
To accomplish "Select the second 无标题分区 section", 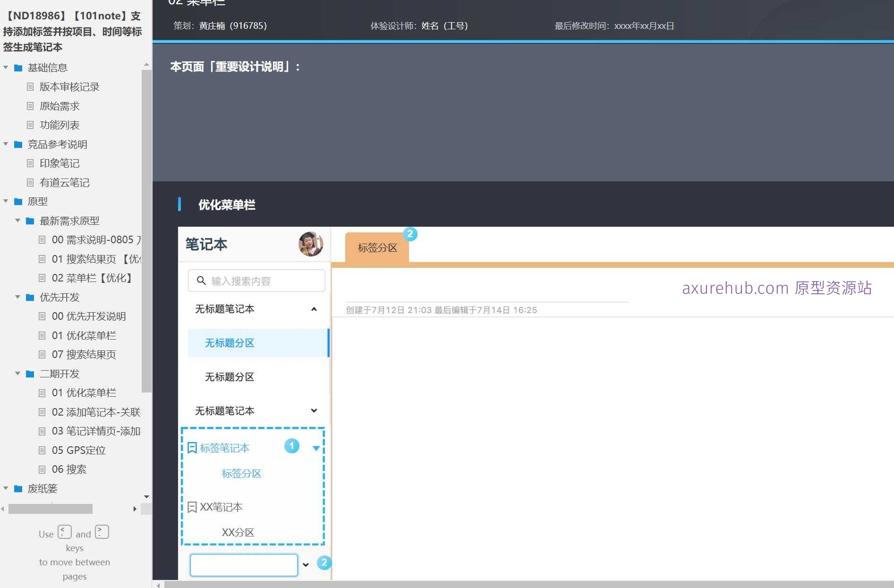I will pyautogui.click(x=230, y=377).
